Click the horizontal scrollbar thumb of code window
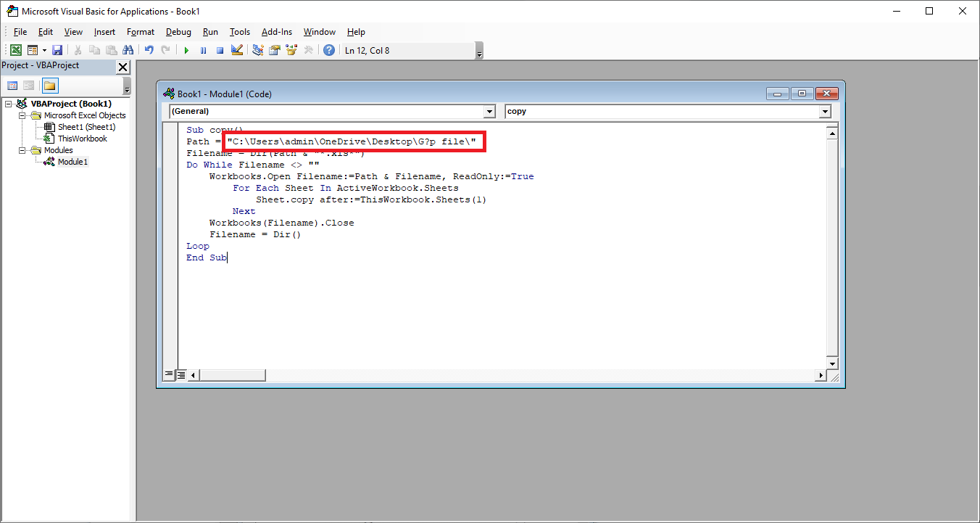Image resolution: width=980 pixels, height=523 pixels. (233, 375)
